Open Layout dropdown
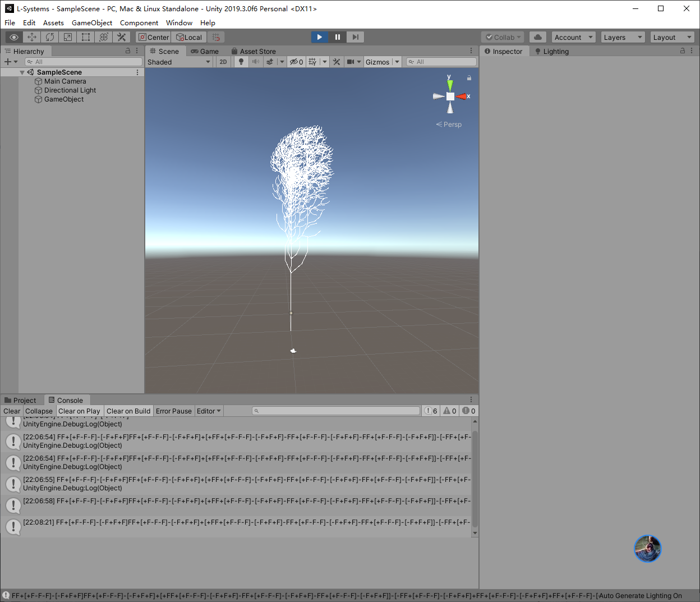700x602 pixels. click(x=672, y=37)
